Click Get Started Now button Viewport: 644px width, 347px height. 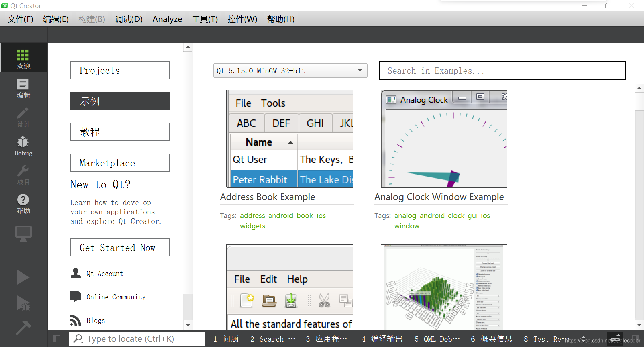point(120,247)
